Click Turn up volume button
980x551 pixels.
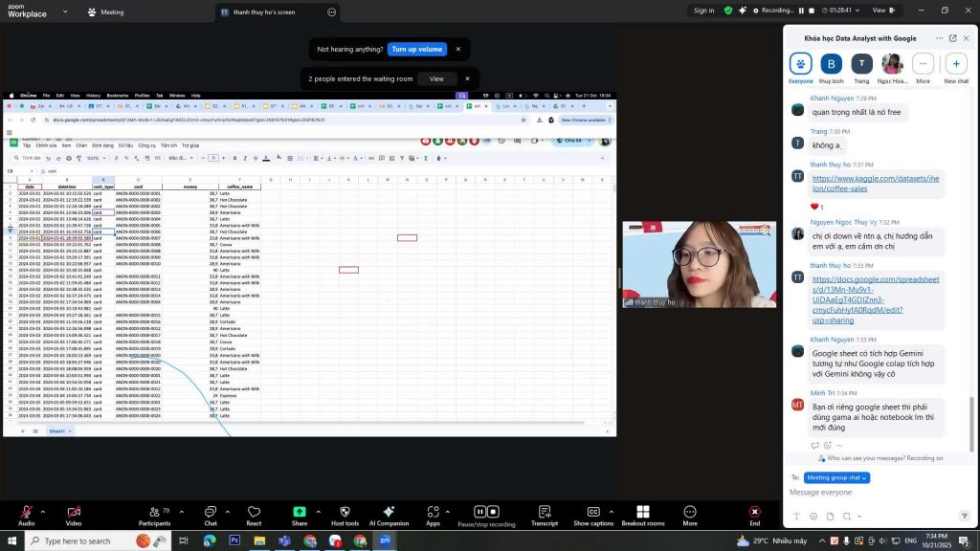[417, 50]
